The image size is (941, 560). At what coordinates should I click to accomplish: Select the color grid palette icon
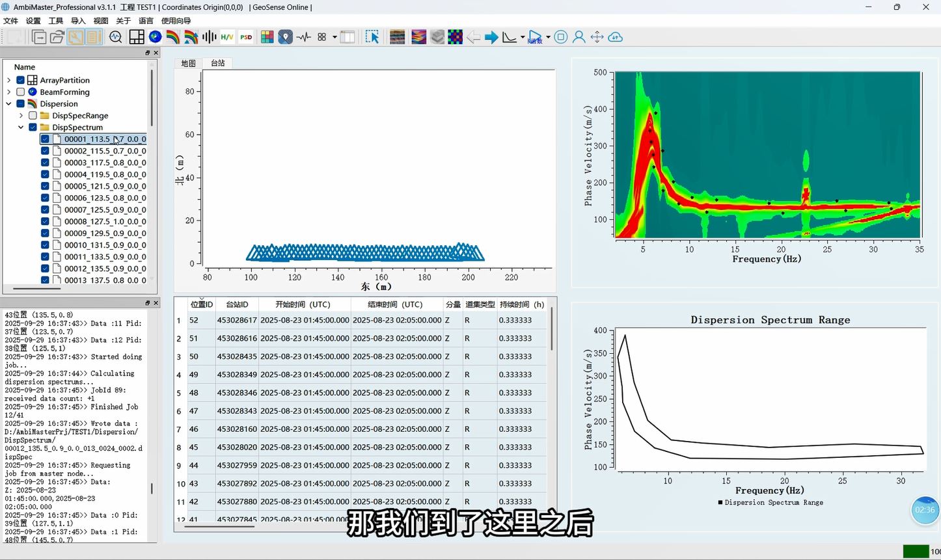pyautogui.click(x=267, y=37)
